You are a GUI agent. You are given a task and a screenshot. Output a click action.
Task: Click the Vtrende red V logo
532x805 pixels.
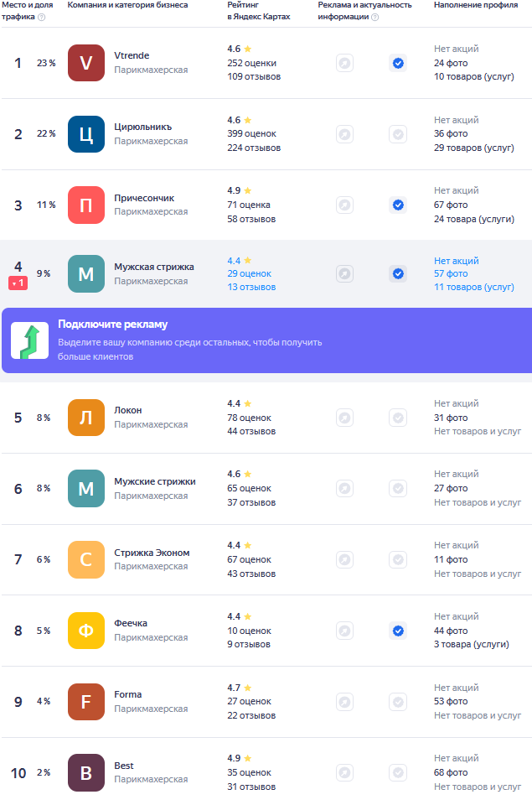(x=86, y=63)
